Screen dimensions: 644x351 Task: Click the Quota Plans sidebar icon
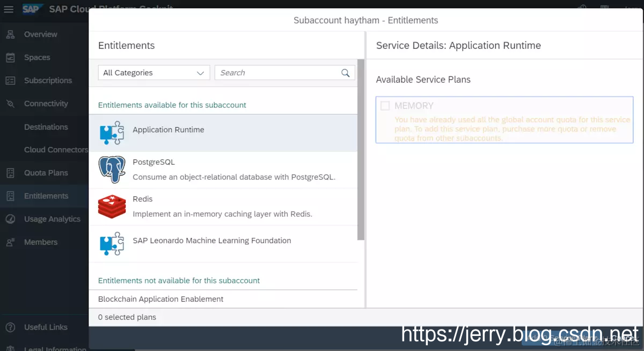10,173
